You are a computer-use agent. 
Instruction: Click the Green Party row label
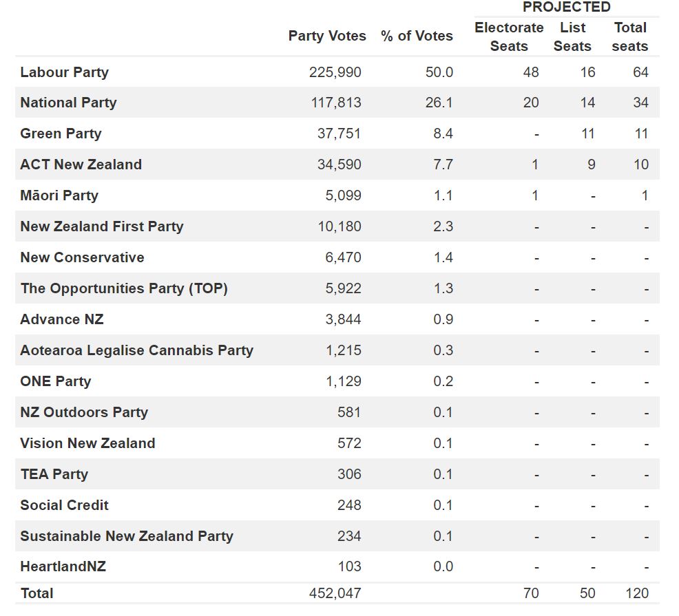(x=61, y=134)
